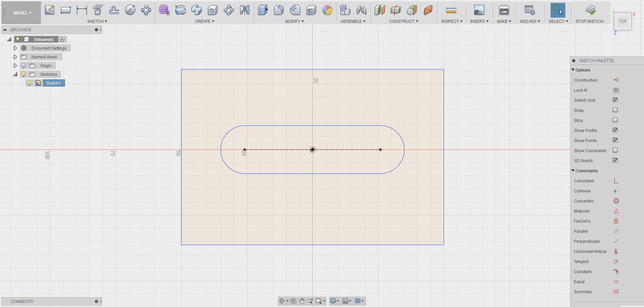The height and width of the screenshot is (307, 644).
Task: Enable the Snap option
Action: [x=615, y=110]
